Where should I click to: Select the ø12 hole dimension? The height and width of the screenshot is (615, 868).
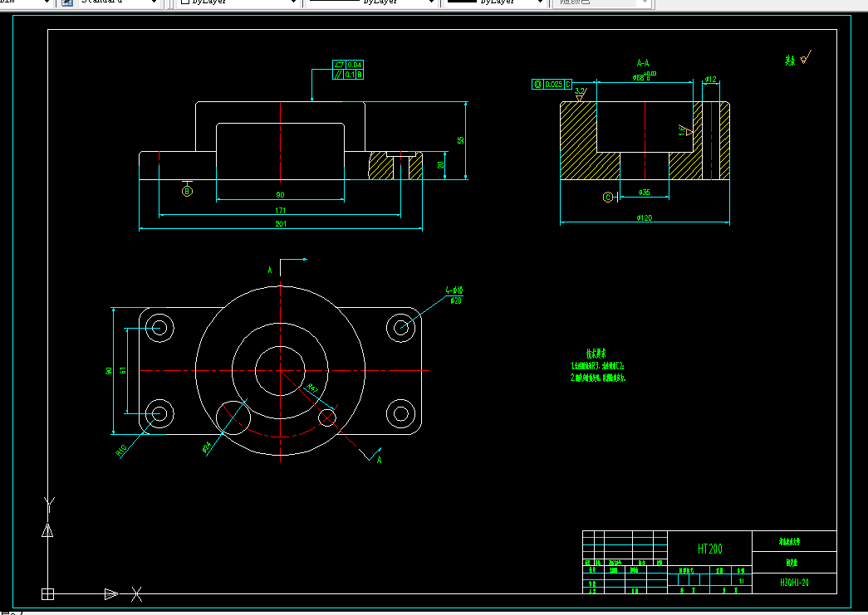pos(711,80)
